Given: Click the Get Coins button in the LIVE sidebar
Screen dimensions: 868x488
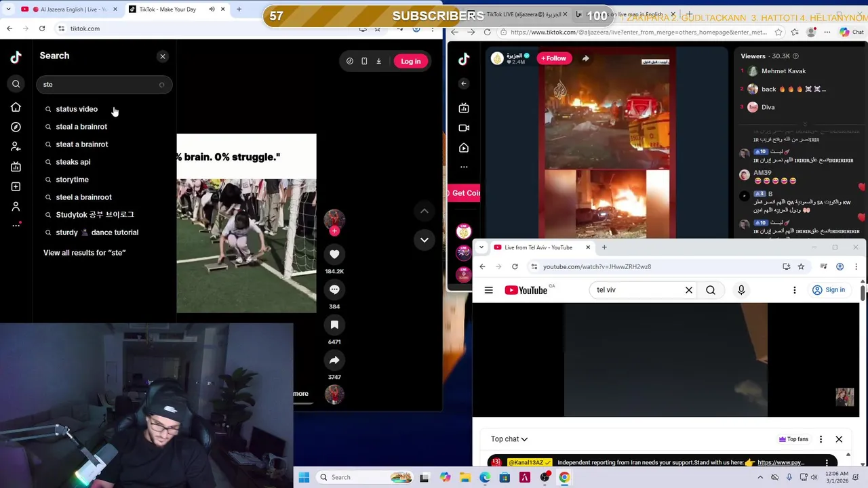Looking at the screenshot, I should [464, 193].
